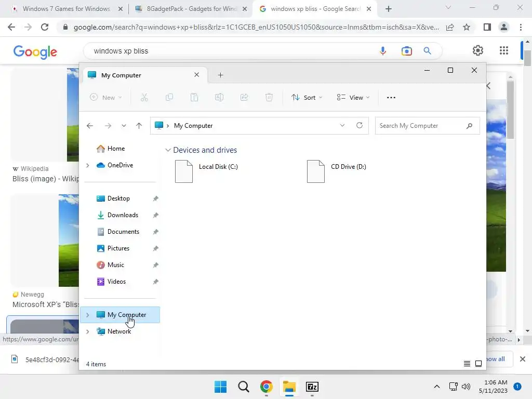Open recent locations dropdown next to forward arrow

pos(124,126)
